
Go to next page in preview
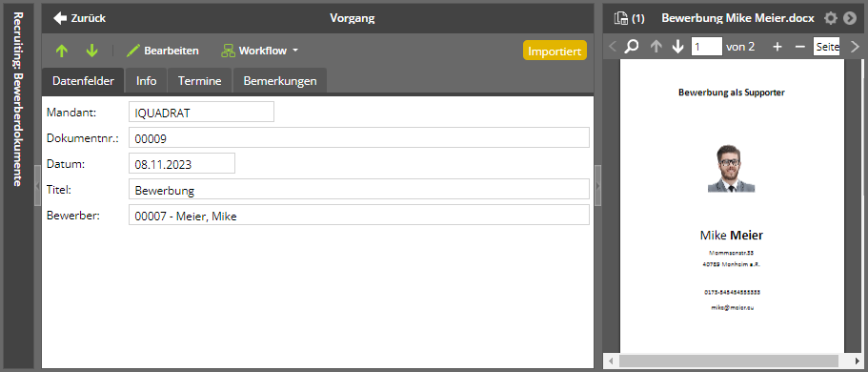click(x=678, y=47)
